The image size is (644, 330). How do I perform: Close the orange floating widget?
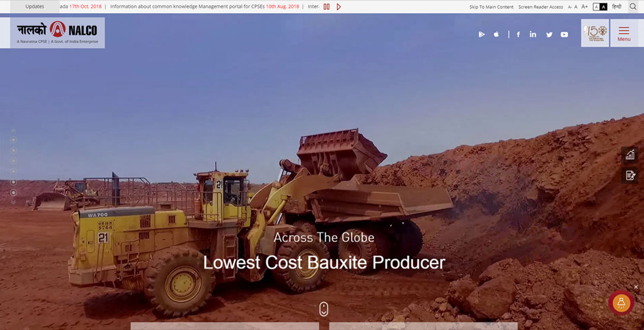636,287
